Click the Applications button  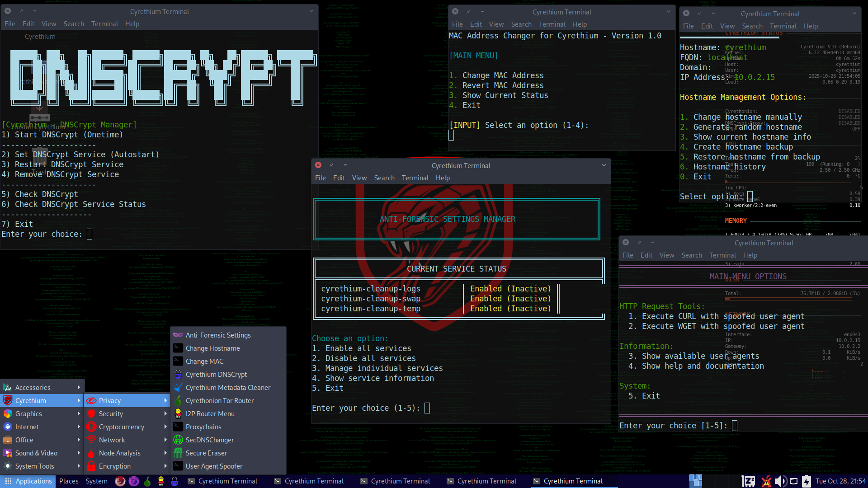(28, 481)
